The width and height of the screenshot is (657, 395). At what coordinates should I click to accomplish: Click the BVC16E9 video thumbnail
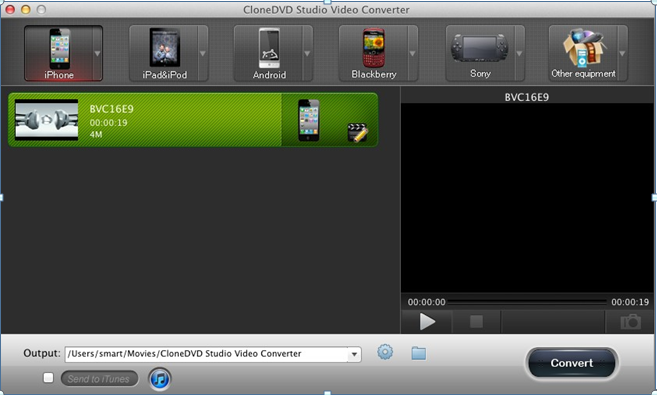coord(47,120)
